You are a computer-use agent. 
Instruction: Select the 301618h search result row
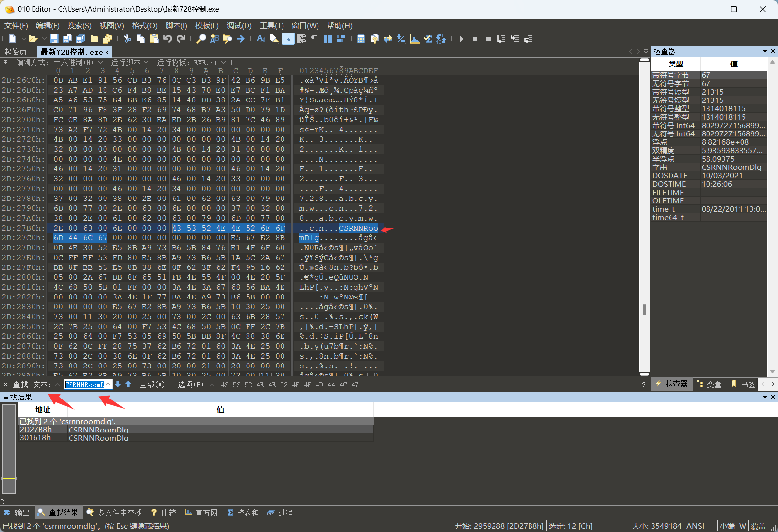99,438
